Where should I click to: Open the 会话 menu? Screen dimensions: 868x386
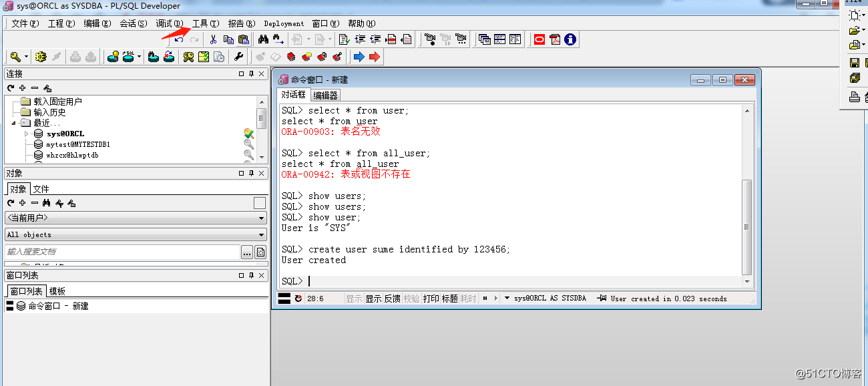(x=133, y=23)
